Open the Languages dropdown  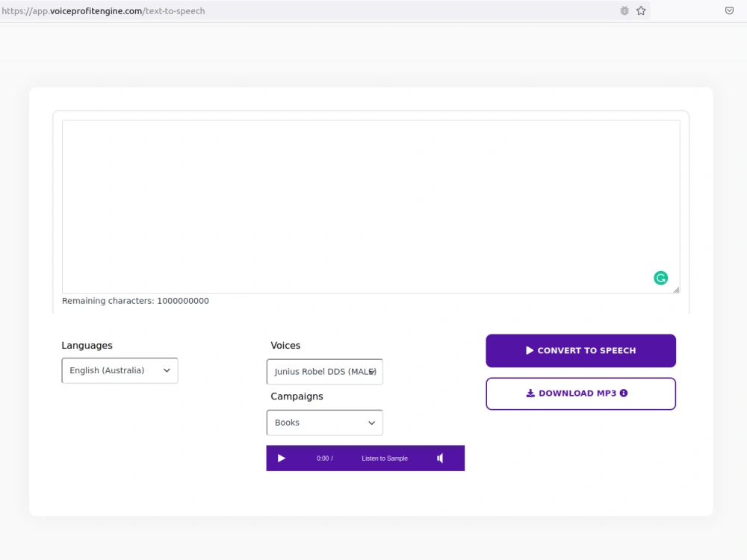120,370
